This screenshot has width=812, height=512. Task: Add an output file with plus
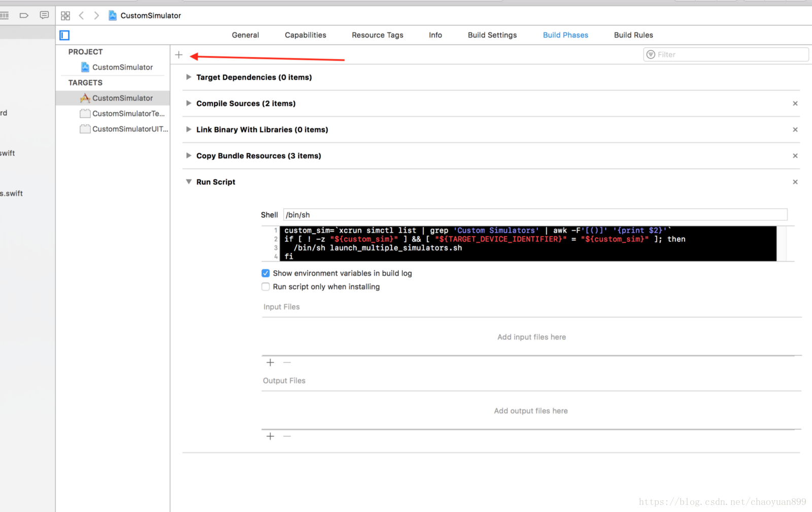270,436
